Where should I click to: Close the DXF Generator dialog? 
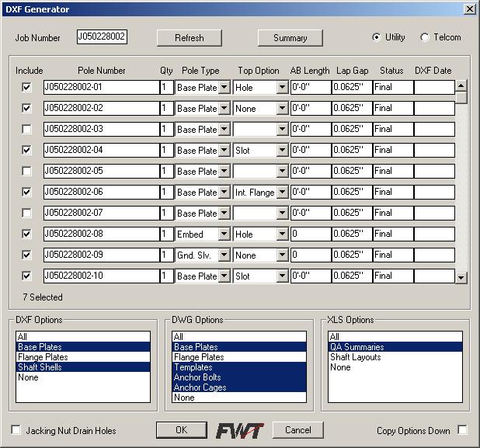(470, 9)
